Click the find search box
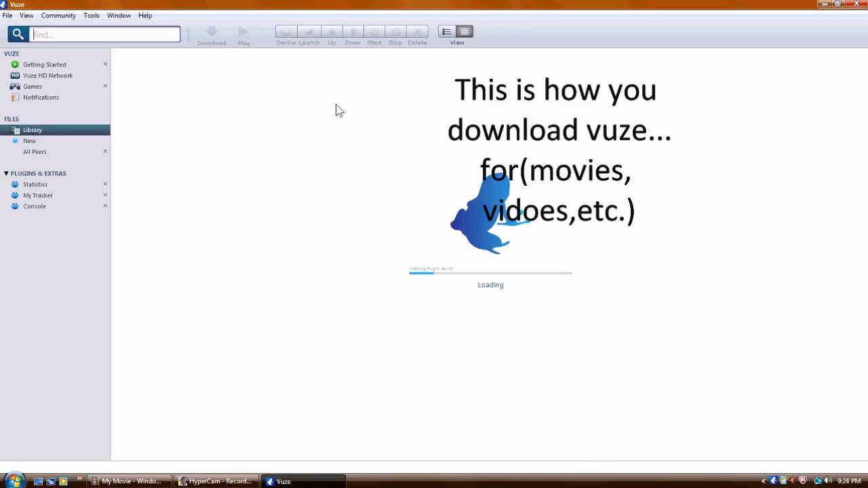The image size is (868, 488). coord(105,34)
